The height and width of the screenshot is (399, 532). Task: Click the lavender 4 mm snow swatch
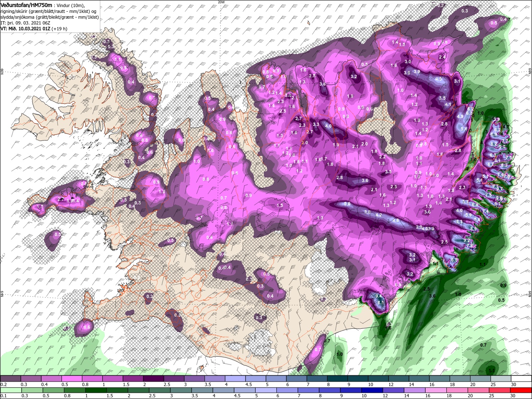pyautogui.click(x=235, y=379)
